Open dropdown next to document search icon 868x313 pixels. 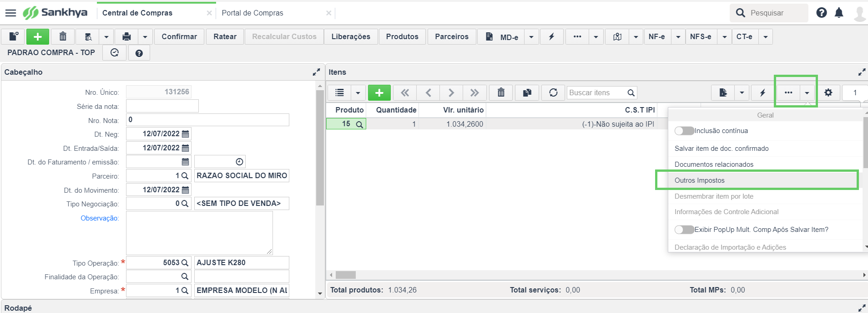click(106, 36)
